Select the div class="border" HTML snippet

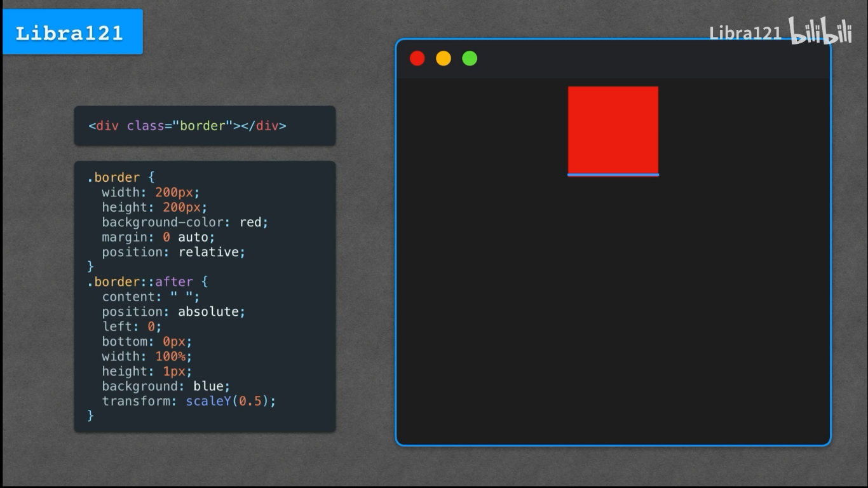(187, 126)
